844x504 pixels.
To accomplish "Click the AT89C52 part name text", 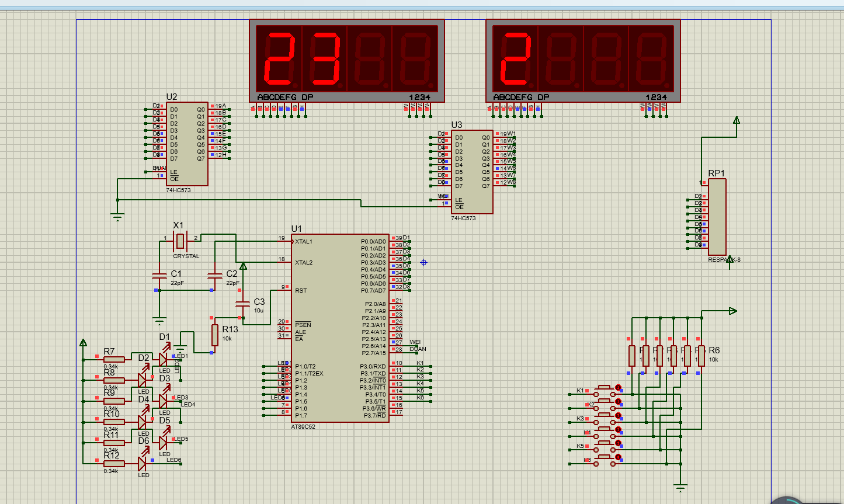I will tap(303, 427).
